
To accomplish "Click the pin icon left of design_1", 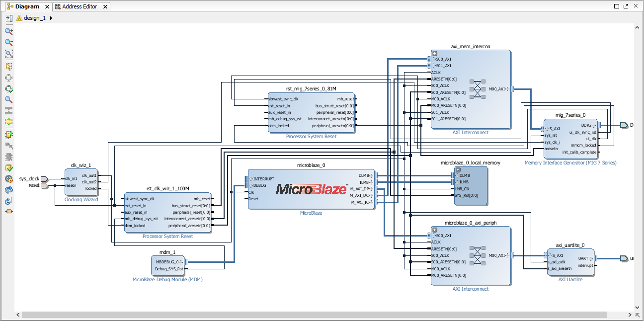I will click(8, 18).
